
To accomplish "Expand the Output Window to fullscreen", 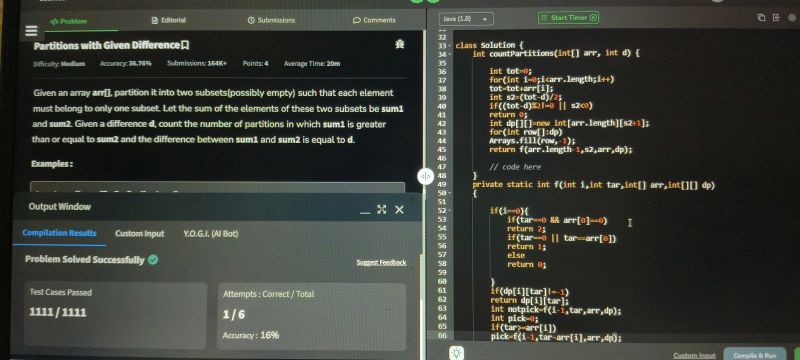I will [x=382, y=210].
